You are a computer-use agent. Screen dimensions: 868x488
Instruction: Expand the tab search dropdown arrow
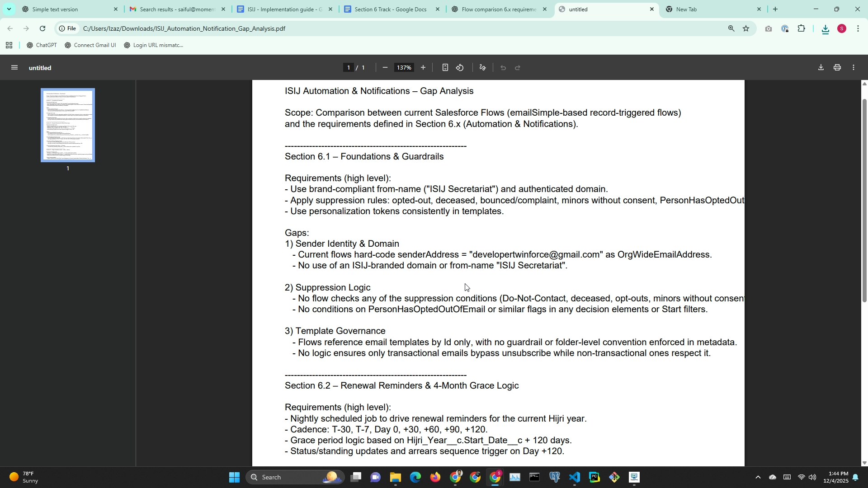[9, 9]
